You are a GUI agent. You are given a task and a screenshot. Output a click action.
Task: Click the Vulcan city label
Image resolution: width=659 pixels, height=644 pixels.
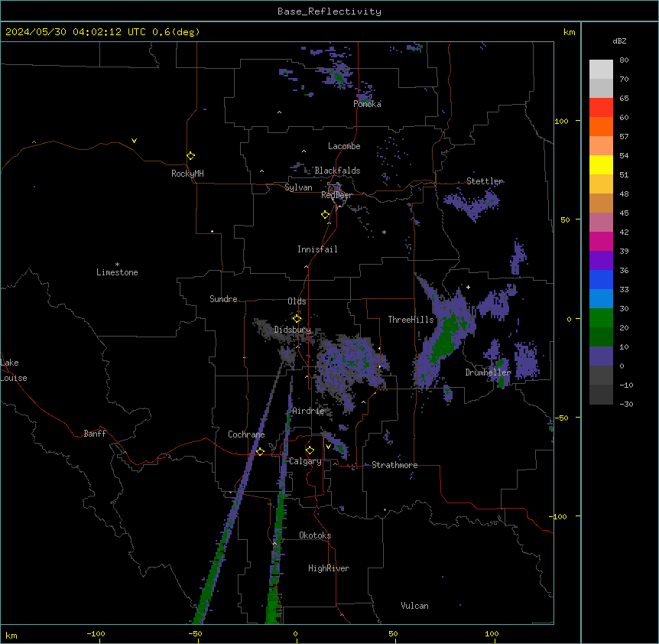pyautogui.click(x=414, y=606)
